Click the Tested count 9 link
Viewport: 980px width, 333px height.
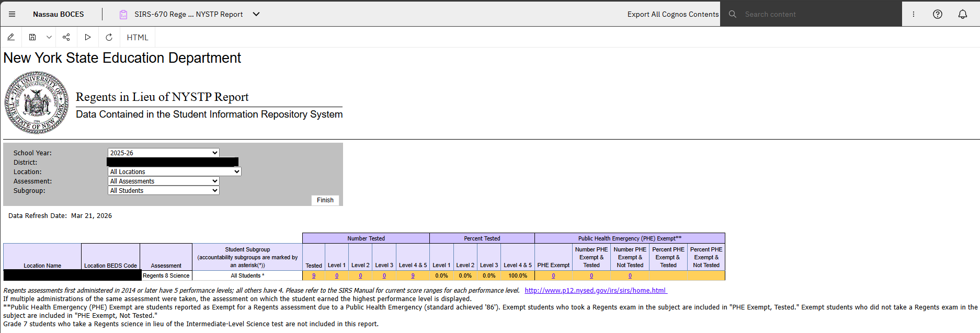coord(314,276)
